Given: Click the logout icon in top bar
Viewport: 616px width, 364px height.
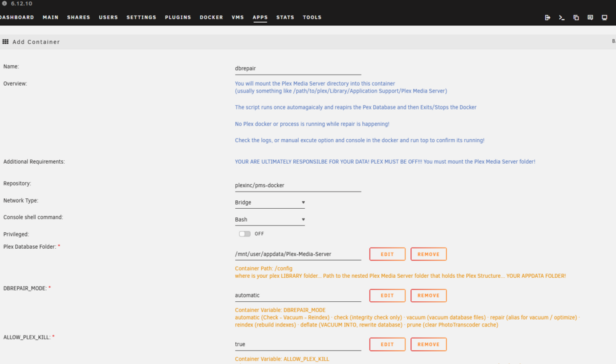Looking at the screenshot, I should [x=547, y=17].
